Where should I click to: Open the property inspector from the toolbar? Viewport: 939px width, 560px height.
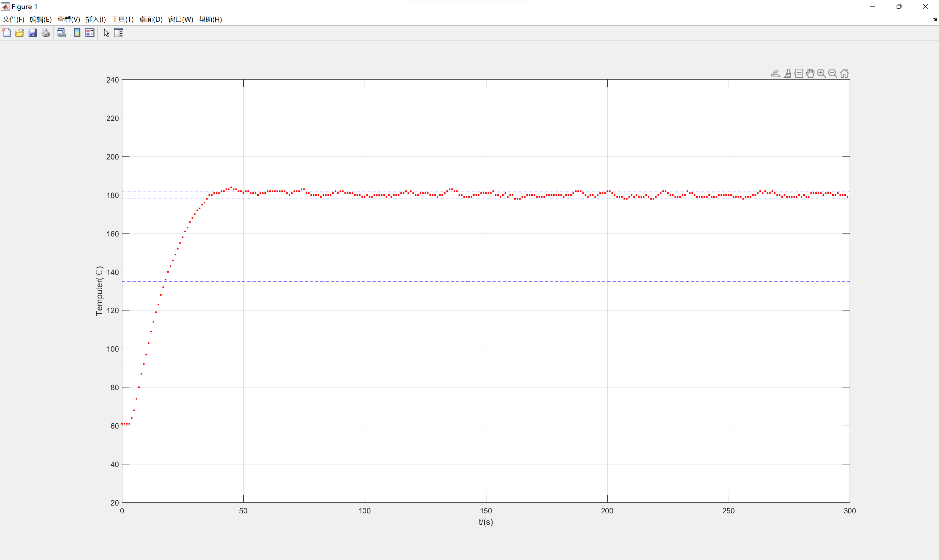(x=119, y=33)
